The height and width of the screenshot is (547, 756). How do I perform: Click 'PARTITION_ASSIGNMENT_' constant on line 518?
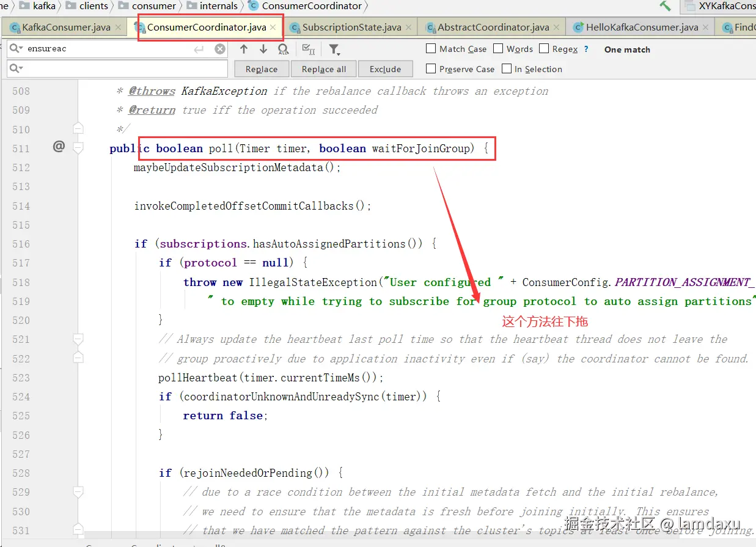pyautogui.click(x=685, y=282)
